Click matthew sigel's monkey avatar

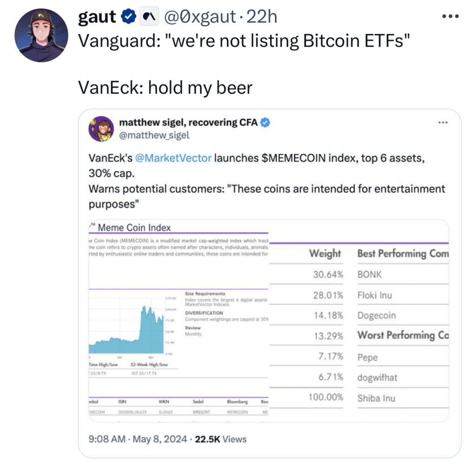[101, 128]
